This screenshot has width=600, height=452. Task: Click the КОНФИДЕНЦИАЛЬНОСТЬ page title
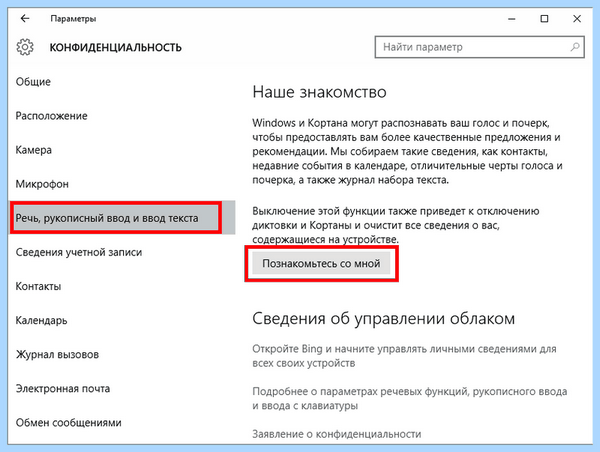[116, 47]
